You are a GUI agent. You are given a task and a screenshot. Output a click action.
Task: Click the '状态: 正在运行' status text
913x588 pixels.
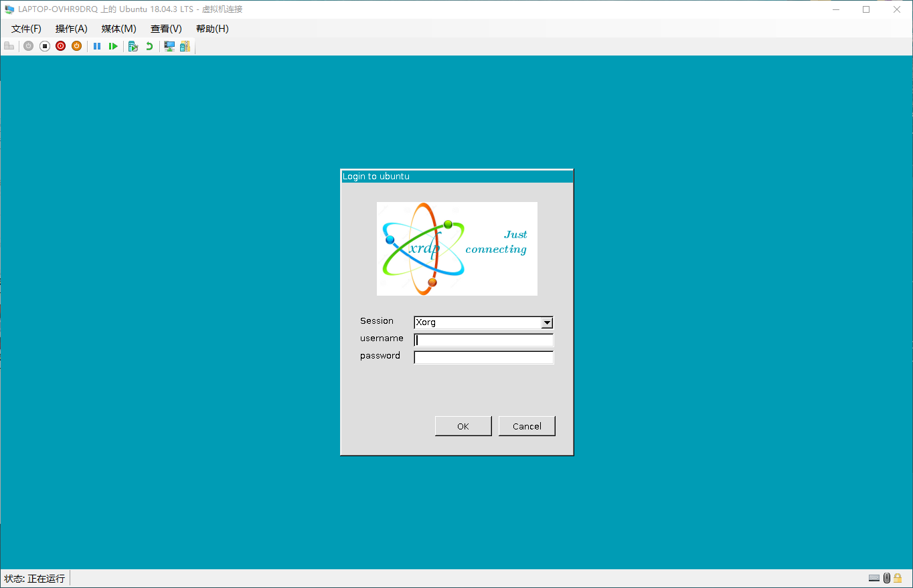pyautogui.click(x=35, y=579)
